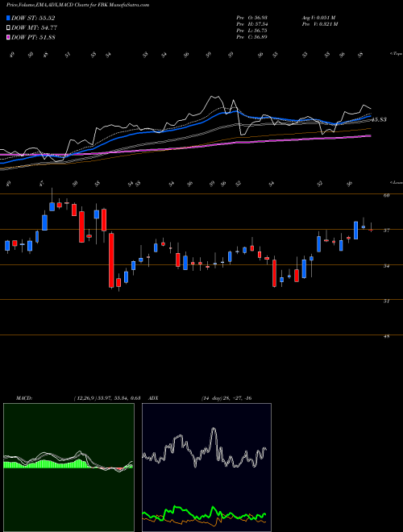Click the dark blue ADX chart panel
The image size is (403, 532).
pos(206,468)
